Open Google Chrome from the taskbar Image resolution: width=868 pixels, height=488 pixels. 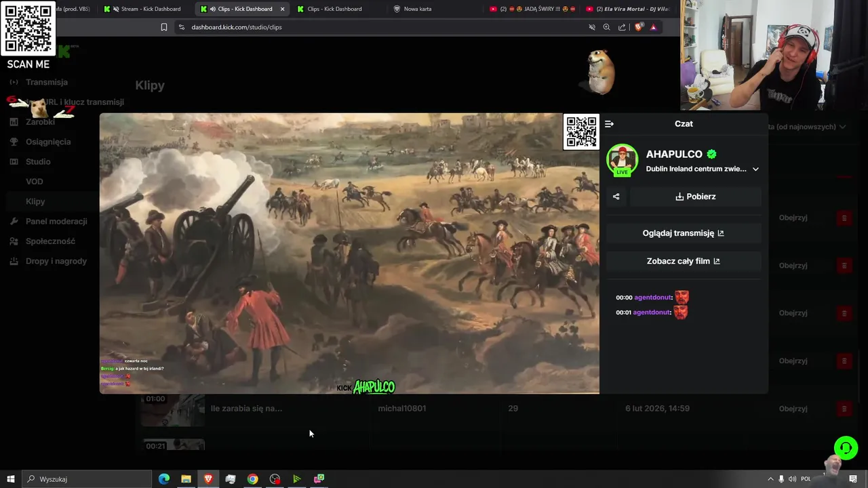(252, 479)
